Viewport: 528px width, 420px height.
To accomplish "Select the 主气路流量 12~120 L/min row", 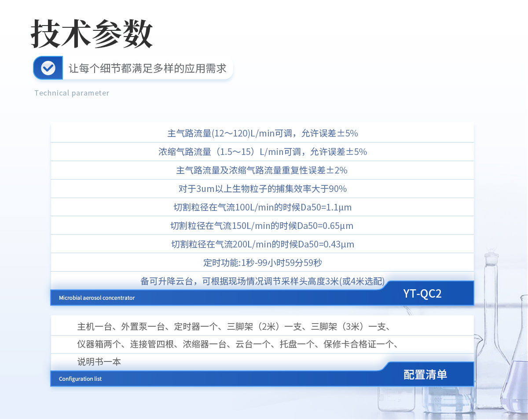I will click(x=262, y=133).
